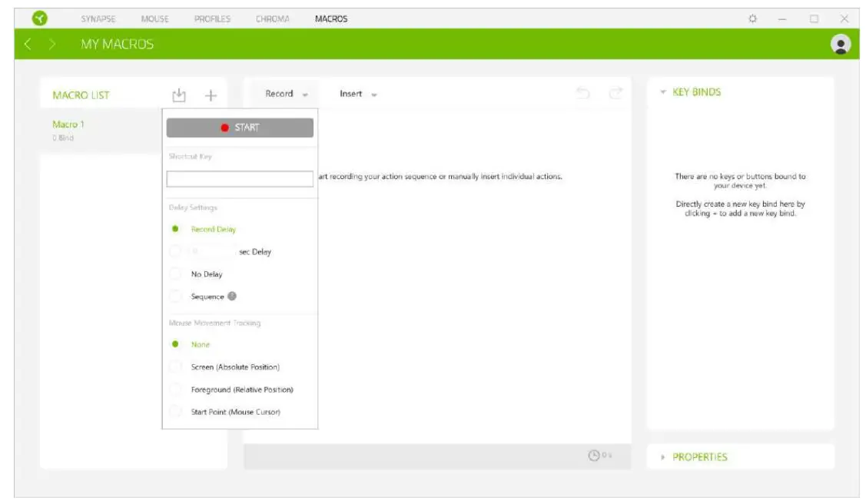Click the MACRO LIST heading
The width and height of the screenshot is (866, 504).
(x=81, y=95)
